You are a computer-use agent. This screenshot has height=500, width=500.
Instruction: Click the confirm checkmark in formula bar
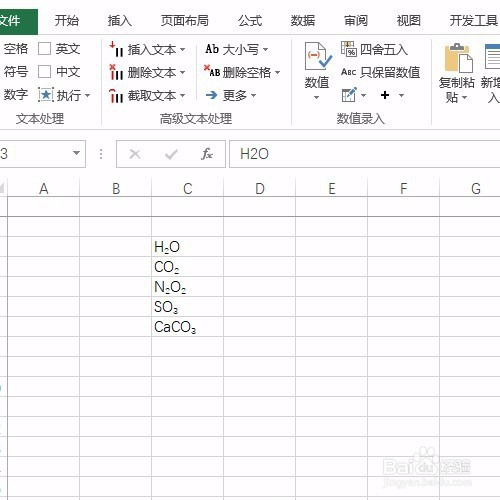pyautogui.click(x=171, y=154)
